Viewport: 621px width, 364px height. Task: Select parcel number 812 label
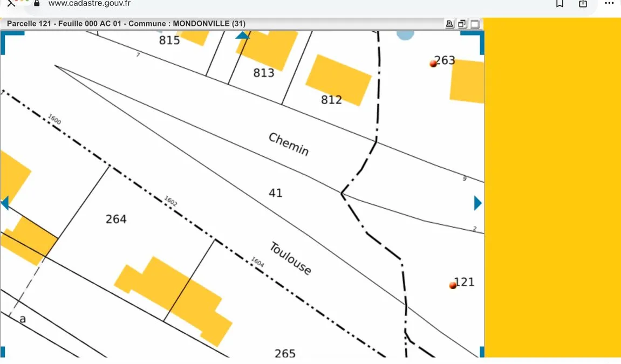coord(331,100)
